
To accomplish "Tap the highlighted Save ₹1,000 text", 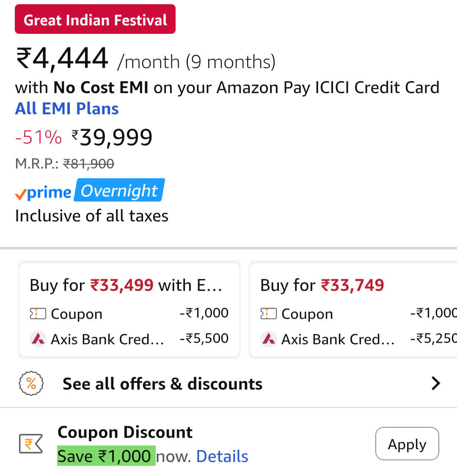I will click(x=106, y=456).
